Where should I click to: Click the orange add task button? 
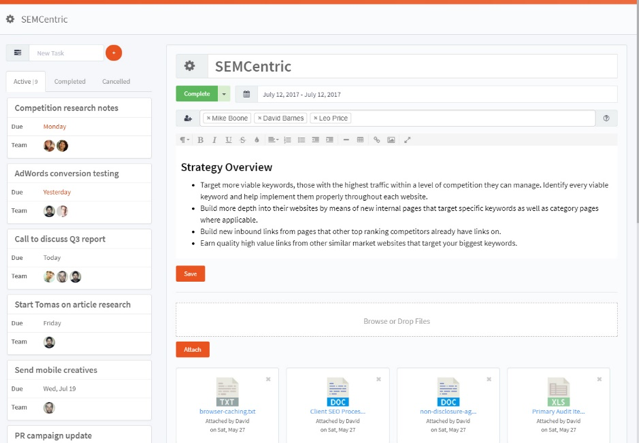114,53
